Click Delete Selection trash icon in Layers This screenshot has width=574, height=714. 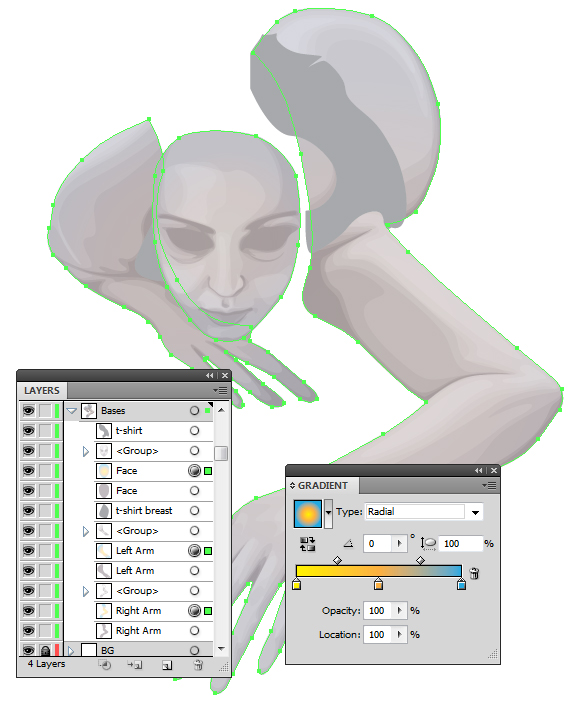tap(198, 665)
